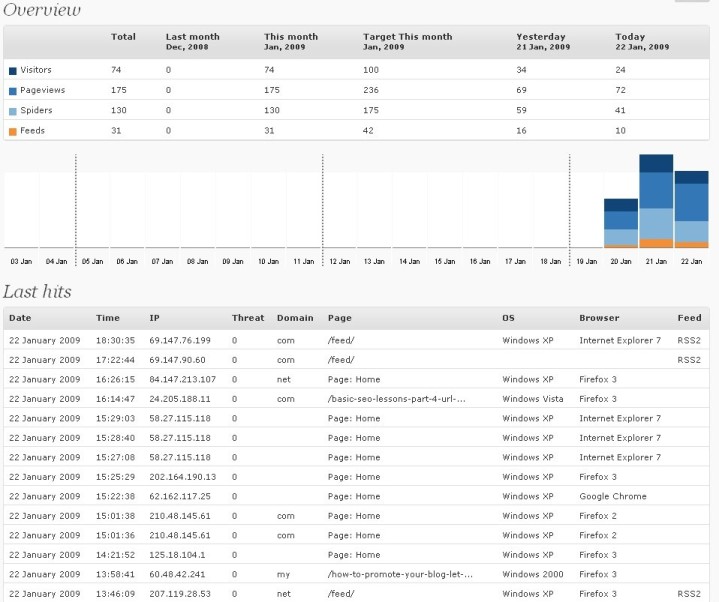Viewport: 719px width, 602px height.
Task: Click the 20 Jan stacked chart bar
Action: (621, 222)
